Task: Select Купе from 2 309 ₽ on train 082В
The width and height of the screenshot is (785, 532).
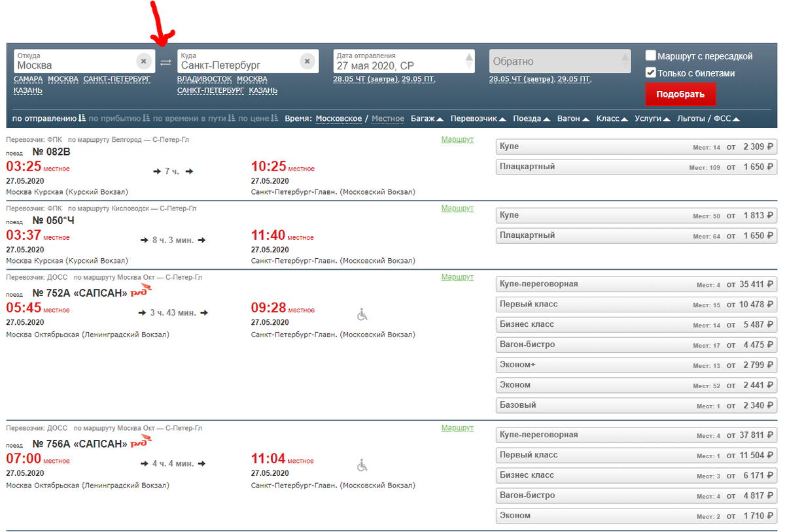Action: point(637,147)
